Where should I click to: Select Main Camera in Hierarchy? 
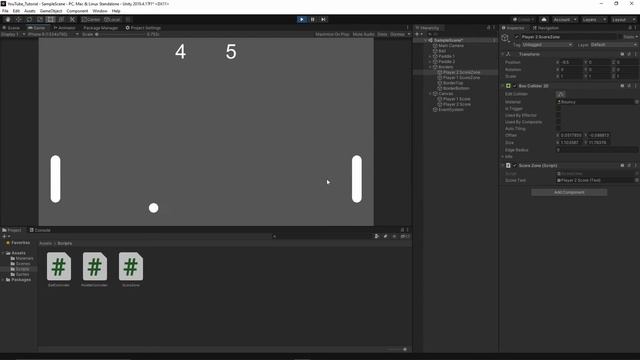pos(451,46)
